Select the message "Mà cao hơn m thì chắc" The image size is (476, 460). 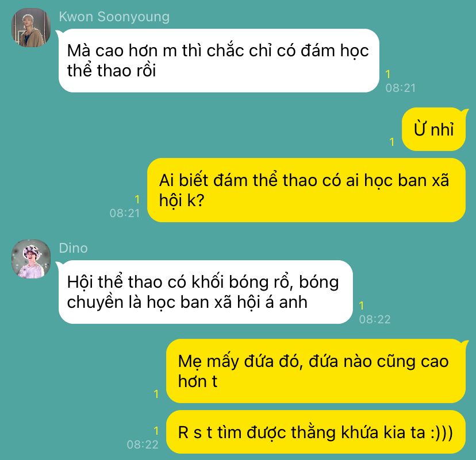[219, 61]
